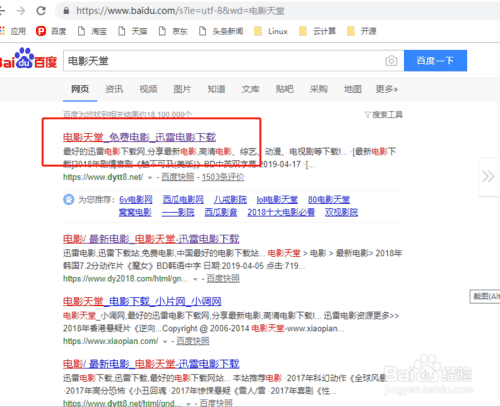Click the camera image-search icon
The image size is (500, 407).
point(391,61)
